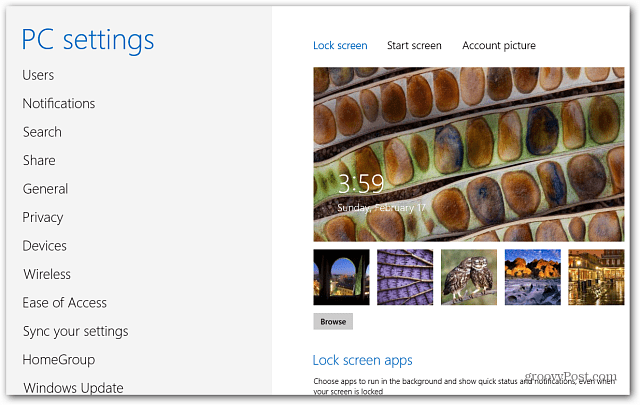Choose the orange rocks landscape thumbnail
Screen dimensions: 640x405
tap(533, 277)
